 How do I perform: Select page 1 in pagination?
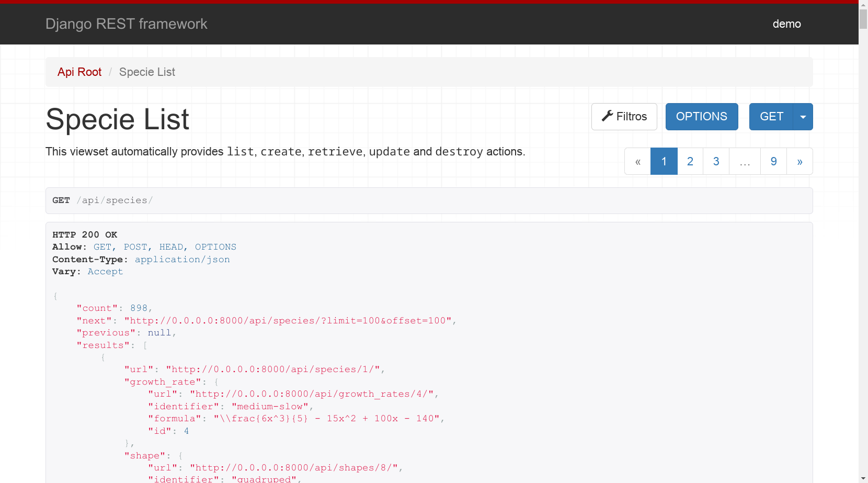point(664,161)
